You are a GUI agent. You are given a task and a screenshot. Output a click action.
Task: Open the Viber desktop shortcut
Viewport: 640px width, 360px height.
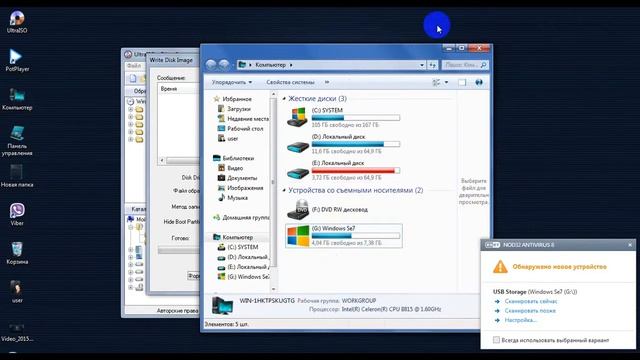(x=17, y=215)
